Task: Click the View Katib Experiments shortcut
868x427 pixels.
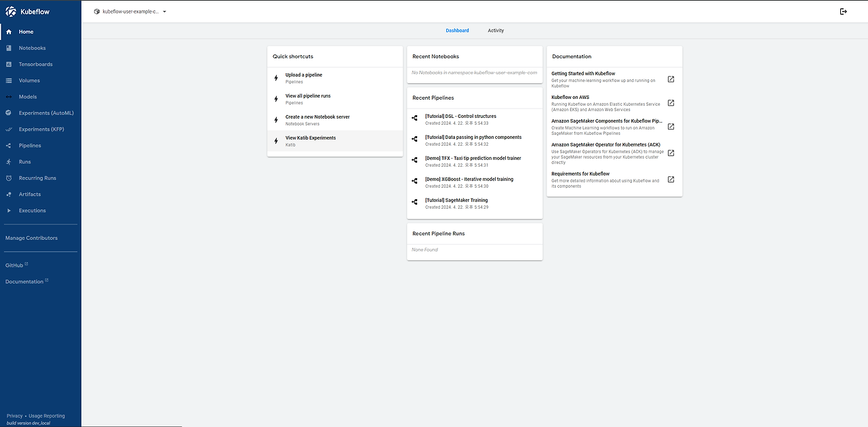Action: [335, 141]
